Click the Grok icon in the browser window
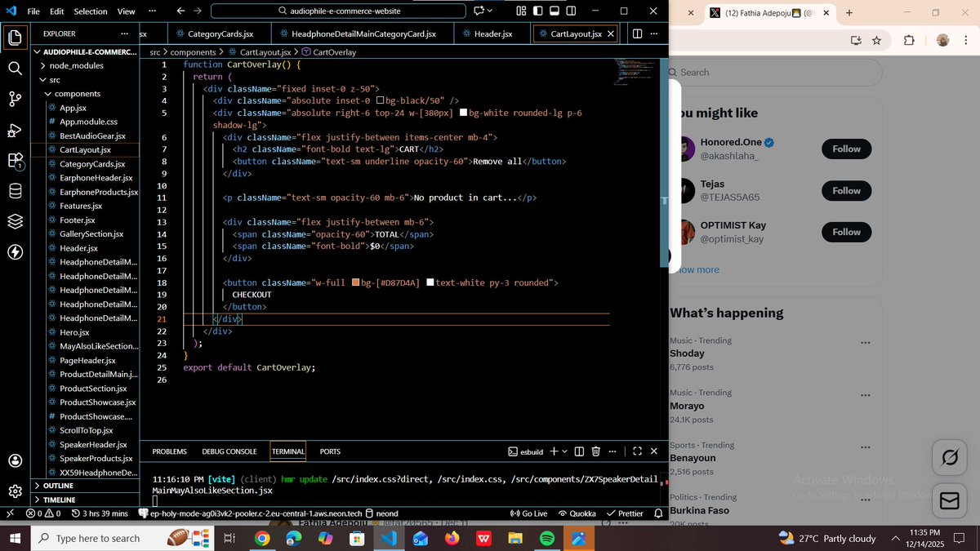The width and height of the screenshot is (980, 551). coord(949,458)
